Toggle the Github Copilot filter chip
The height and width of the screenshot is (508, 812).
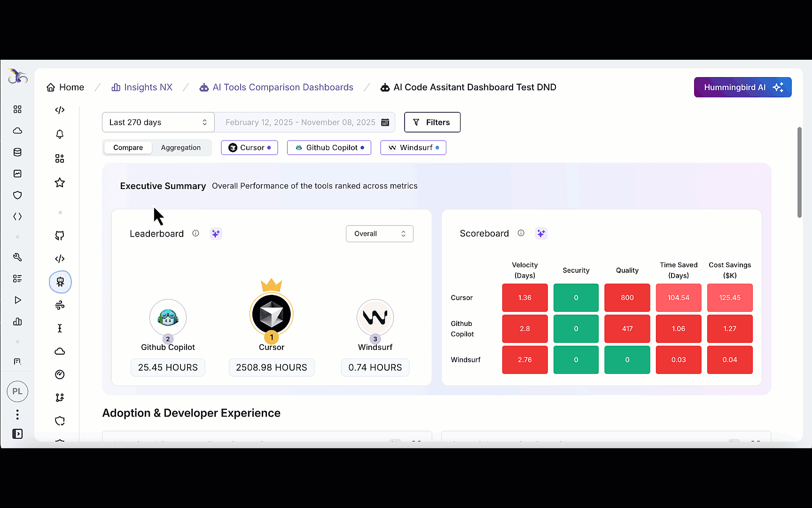coord(329,148)
